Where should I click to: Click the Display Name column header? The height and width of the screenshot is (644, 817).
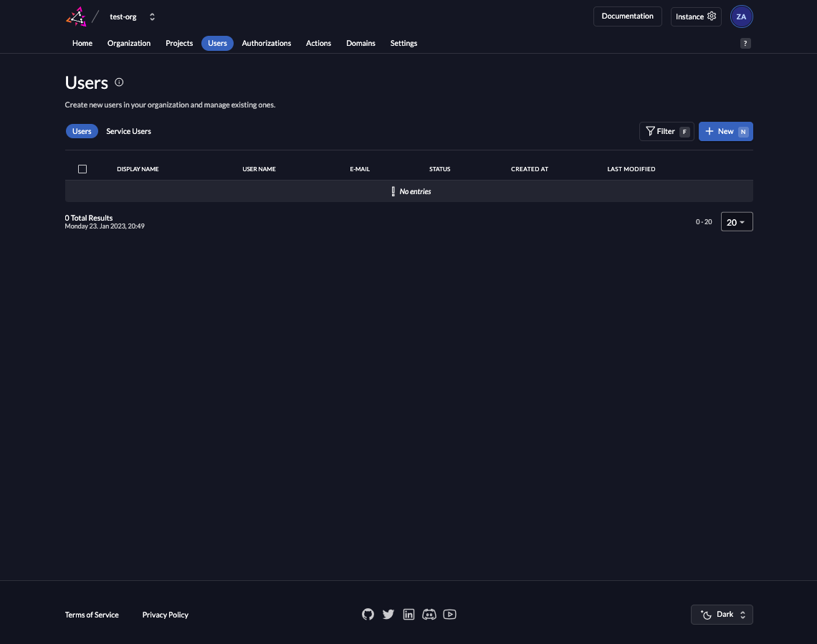(138, 169)
